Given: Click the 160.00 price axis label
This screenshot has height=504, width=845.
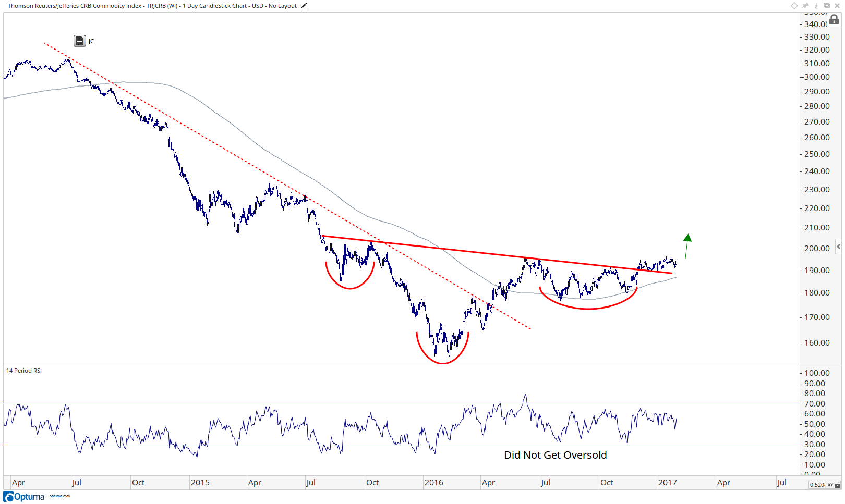Looking at the screenshot, I should pos(817,343).
